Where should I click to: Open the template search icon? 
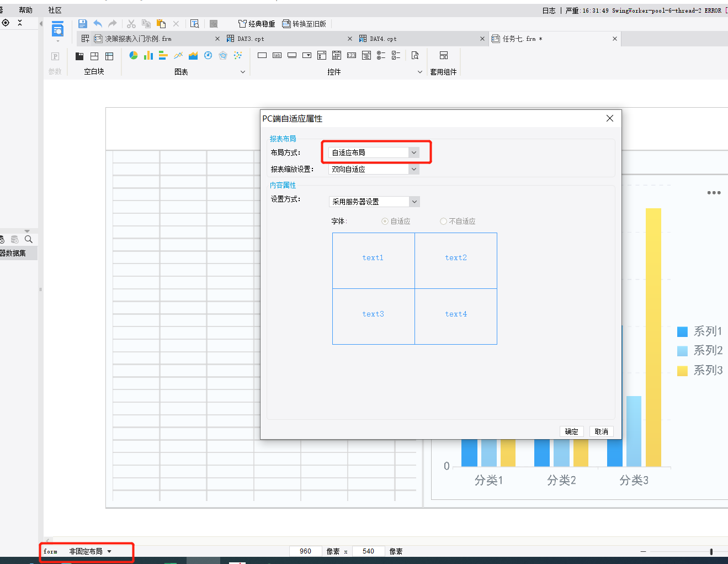(195, 24)
